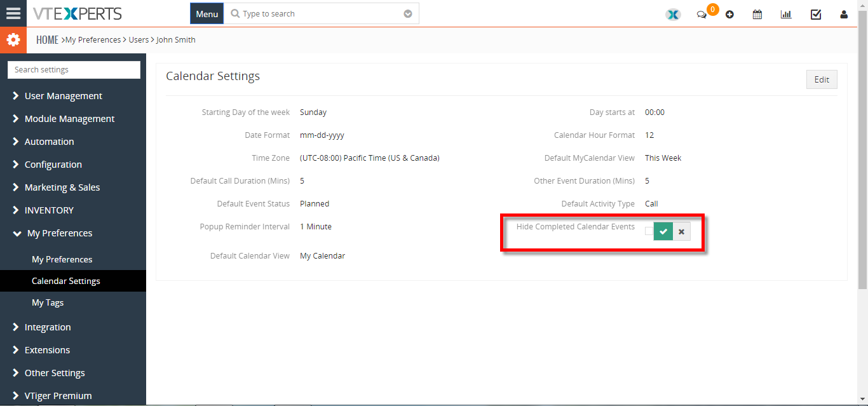Focus the Search settings field

(x=74, y=70)
